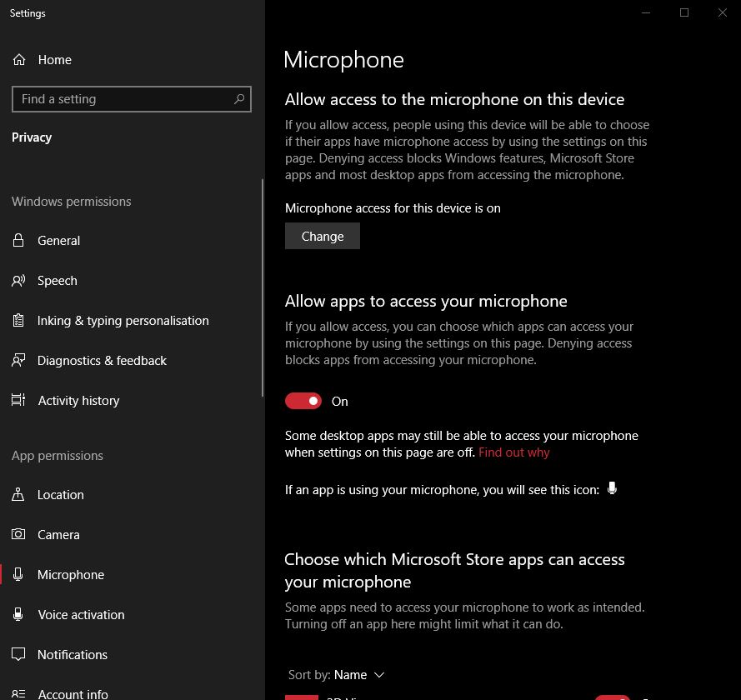Minimize the Settings window
The width and height of the screenshot is (741, 700).
tap(646, 12)
